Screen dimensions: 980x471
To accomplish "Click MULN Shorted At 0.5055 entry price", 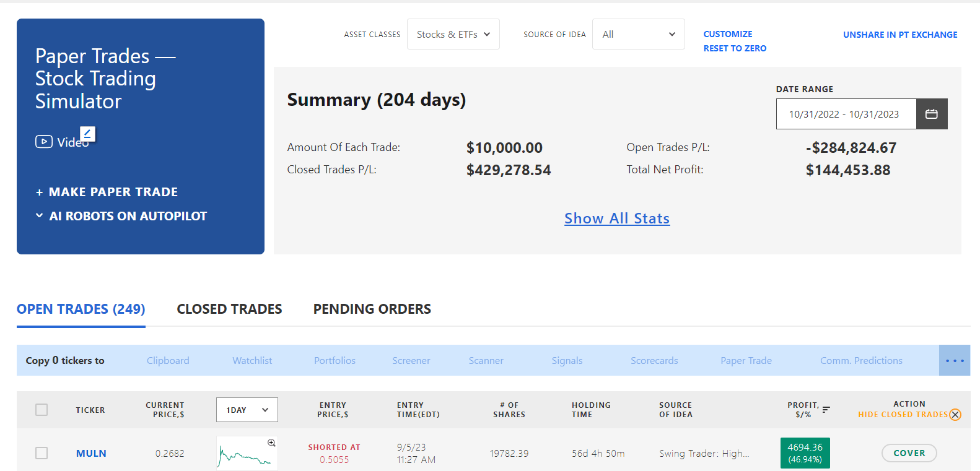I will click(x=335, y=453).
